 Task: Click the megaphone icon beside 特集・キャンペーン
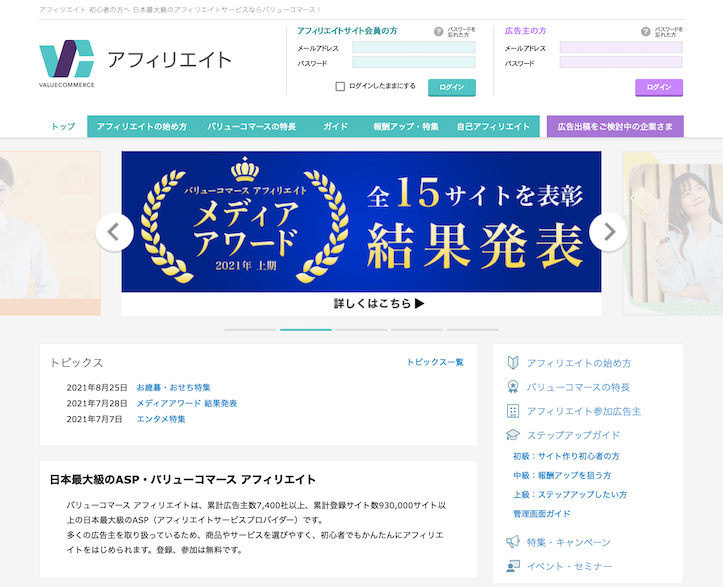[x=513, y=542]
